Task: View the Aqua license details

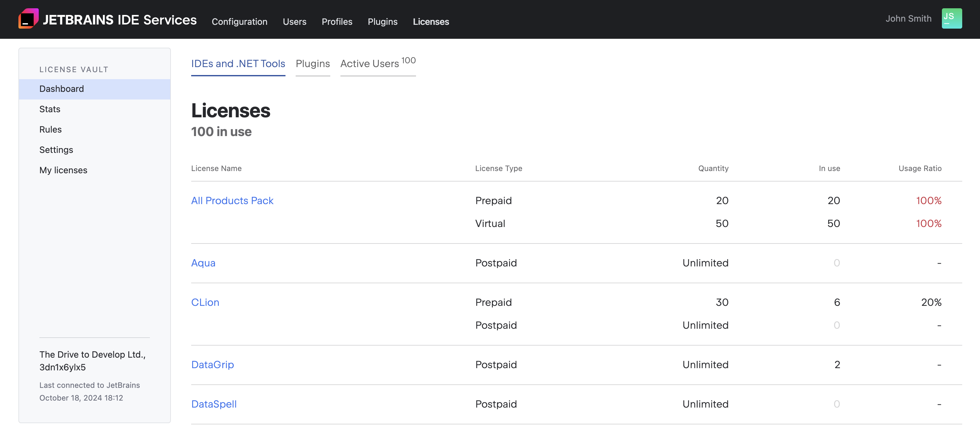Action: 203,263
